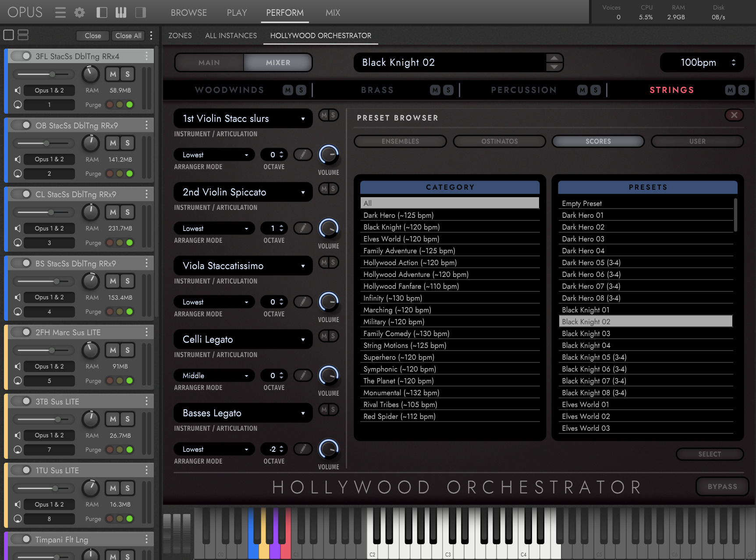The image size is (756, 560).
Task: Switch to the PLAY page
Action: 237,13
